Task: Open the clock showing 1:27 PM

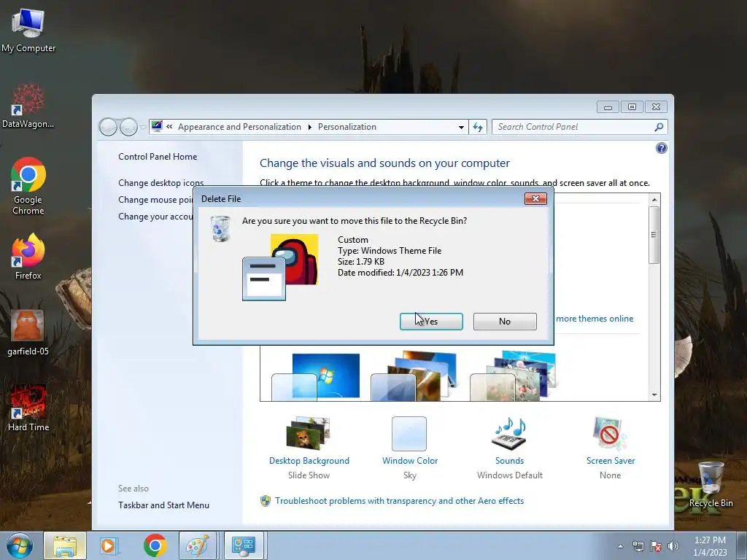Action: click(x=710, y=546)
